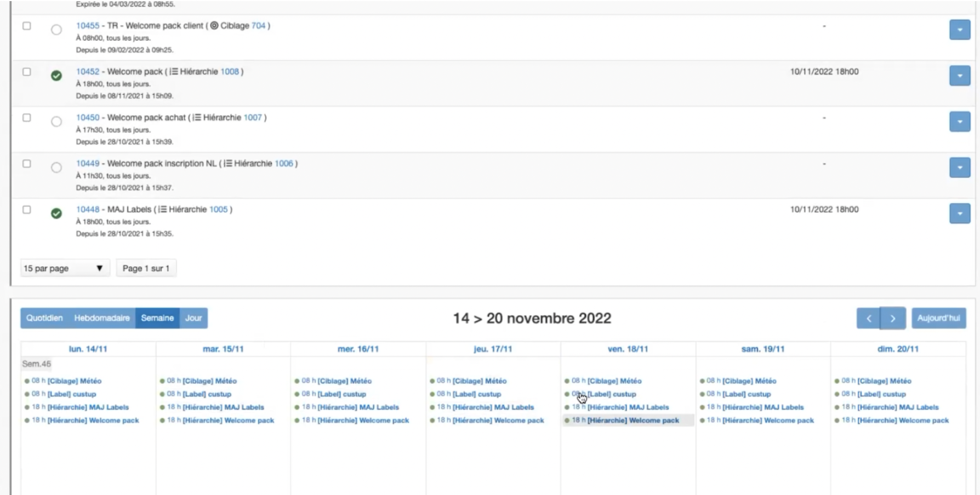Open Ciblage 704 link

258,26
